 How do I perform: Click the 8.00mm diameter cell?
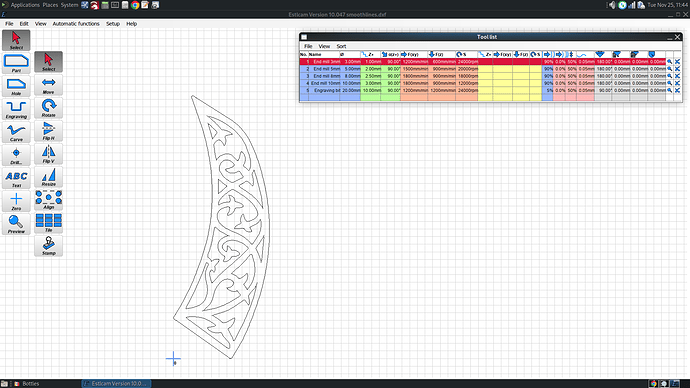[350, 76]
